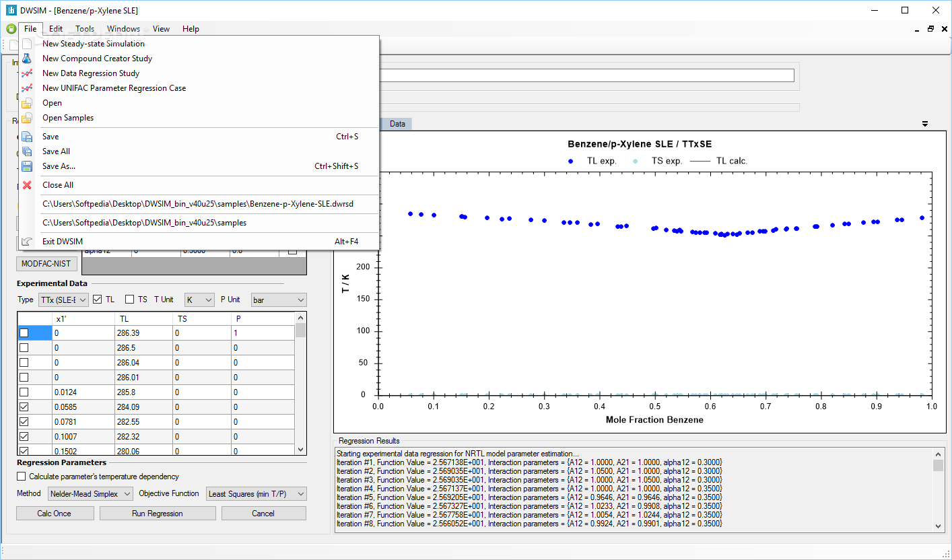Viewport: 952px width, 560px height.
Task: Click the MODFAC-NIST button
Action: point(46,264)
